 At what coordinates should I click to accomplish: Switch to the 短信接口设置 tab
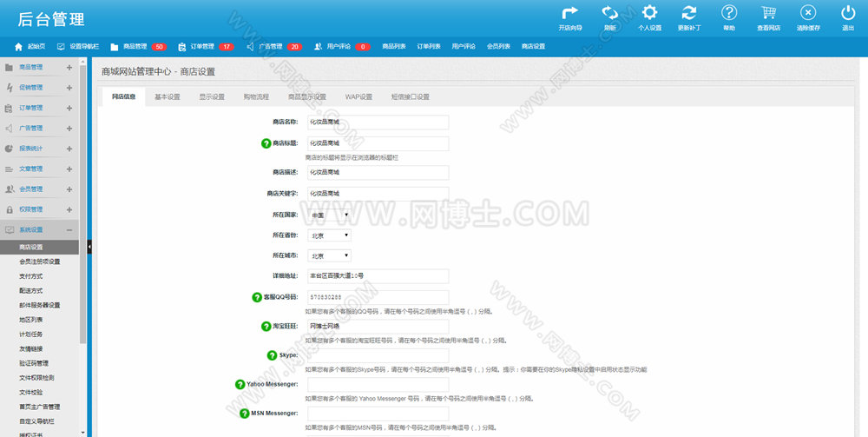point(411,97)
